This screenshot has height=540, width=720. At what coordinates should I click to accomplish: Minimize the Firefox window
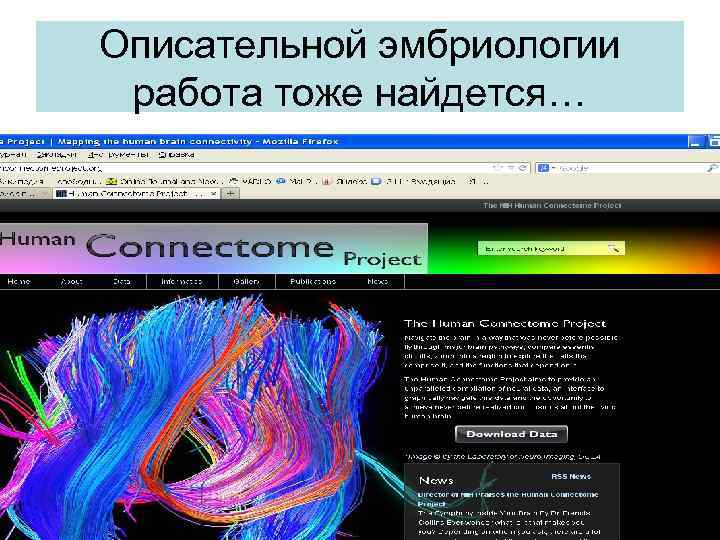point(695,141)
